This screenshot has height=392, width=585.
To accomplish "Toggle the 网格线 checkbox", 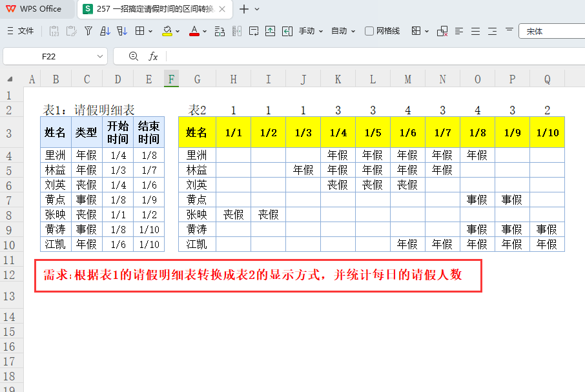I will pos(369,31).
